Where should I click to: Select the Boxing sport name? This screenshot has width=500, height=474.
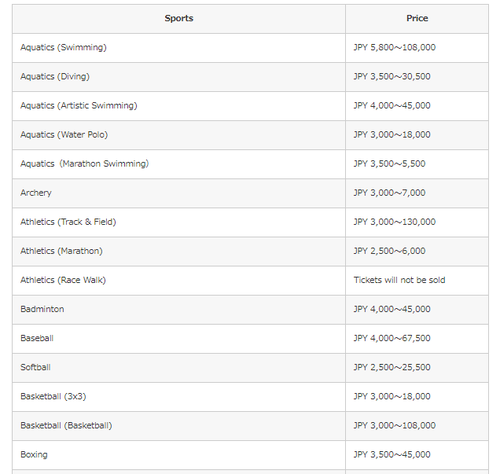pos(34,455)
